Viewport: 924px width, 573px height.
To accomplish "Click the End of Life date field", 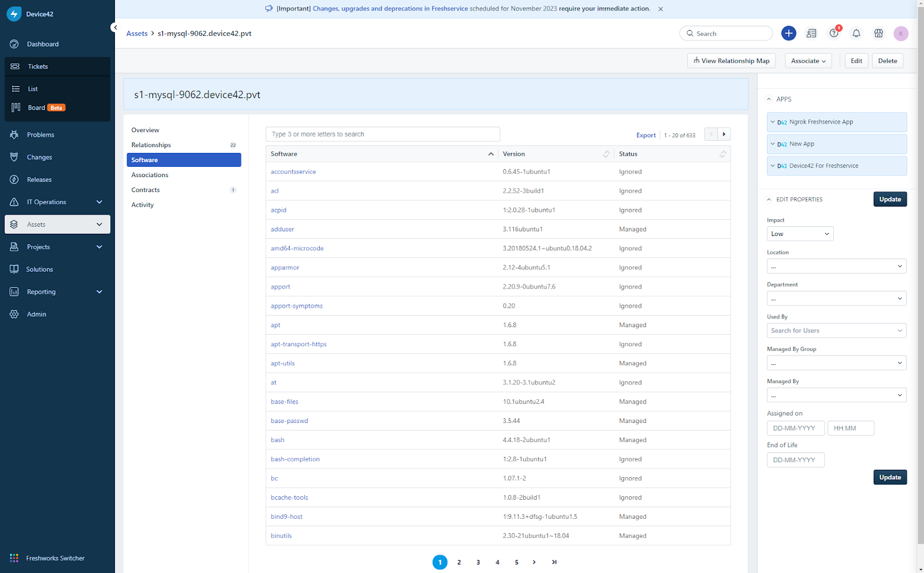I will tap(796, 460).
